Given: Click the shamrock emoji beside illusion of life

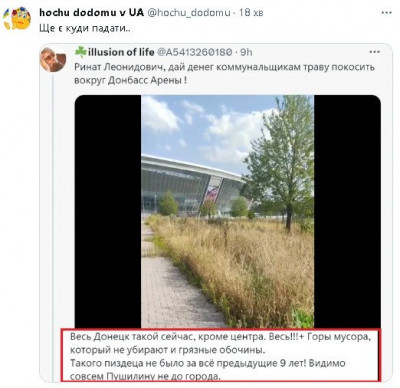Looking at the screenshot, I should coord(81,51).
